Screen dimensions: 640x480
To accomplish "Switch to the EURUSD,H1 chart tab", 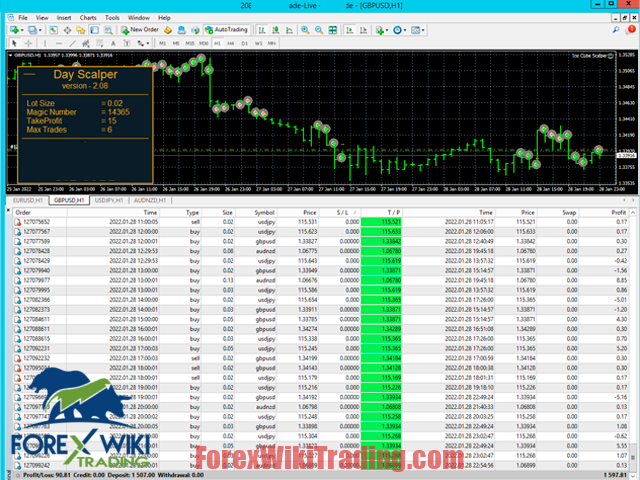I will (x=28, y=200).
